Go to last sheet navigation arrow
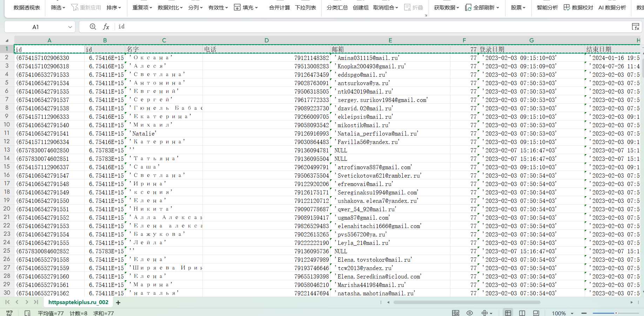Image resolution: width=644 pixels, height=316 pixels. tap(36, 302)
